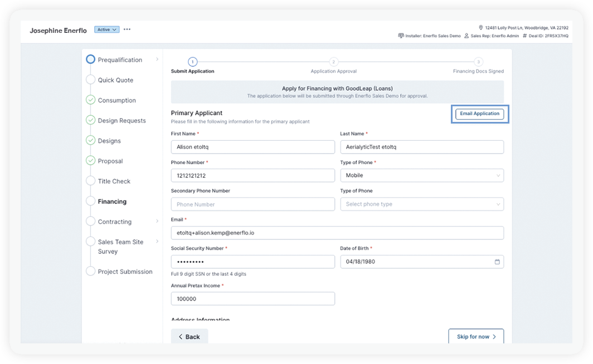Click the Project Submission step circle
The height and width of the screenshot is (364, 593).
coord(90,271)
